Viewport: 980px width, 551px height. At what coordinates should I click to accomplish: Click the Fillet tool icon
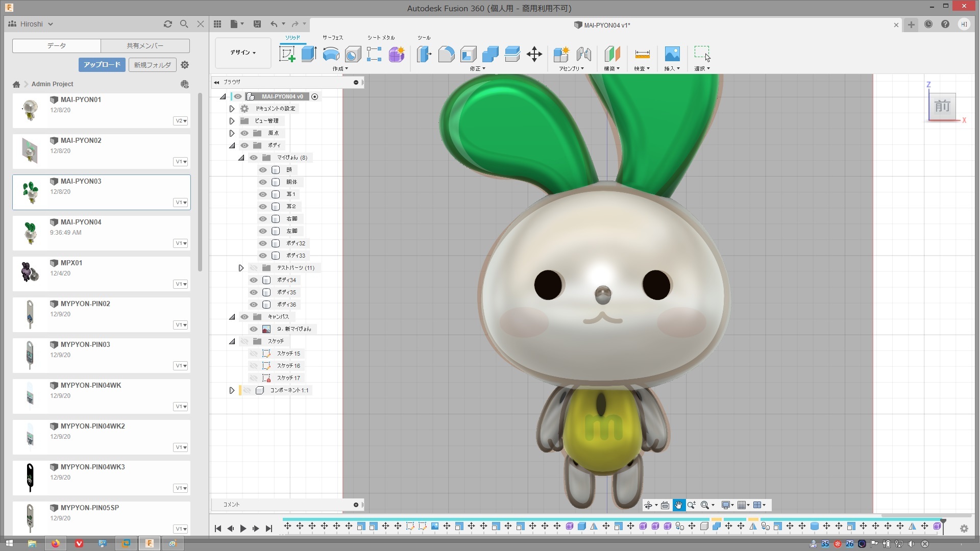click(x=446, y=54)
